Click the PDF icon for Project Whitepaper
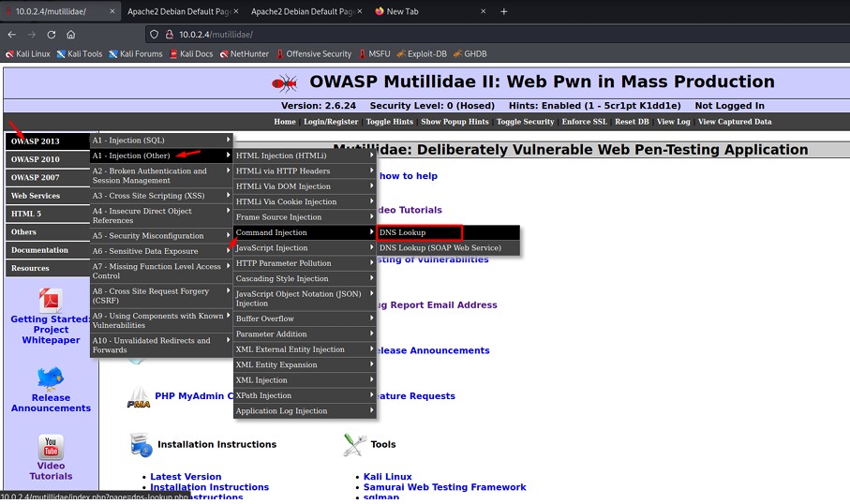The width and height of the screenshot is (850, 504). click(51, 301)
